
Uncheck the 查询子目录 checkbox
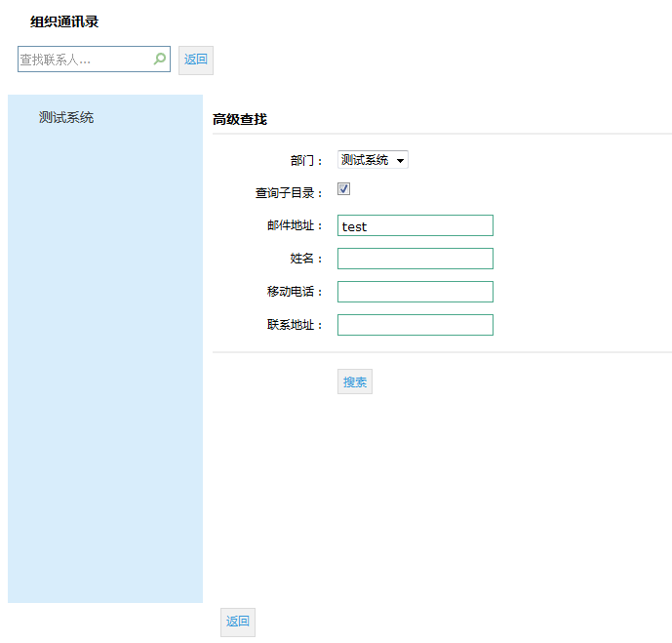click(343, 189)
